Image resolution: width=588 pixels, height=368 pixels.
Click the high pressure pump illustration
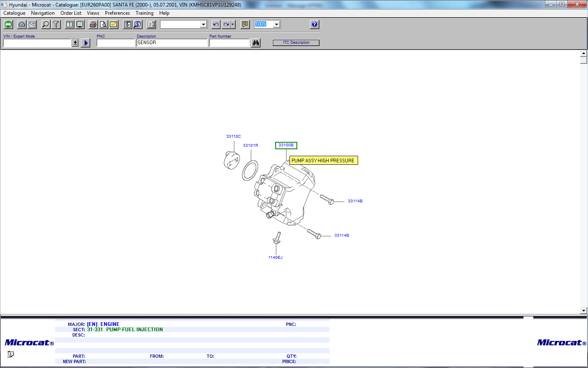tap(285, 193)
